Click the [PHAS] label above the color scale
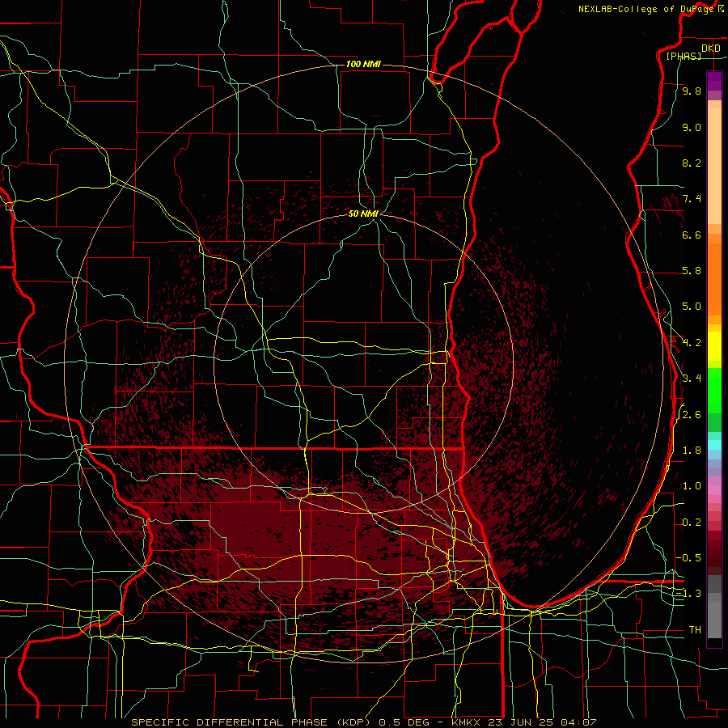 (684, 56)
